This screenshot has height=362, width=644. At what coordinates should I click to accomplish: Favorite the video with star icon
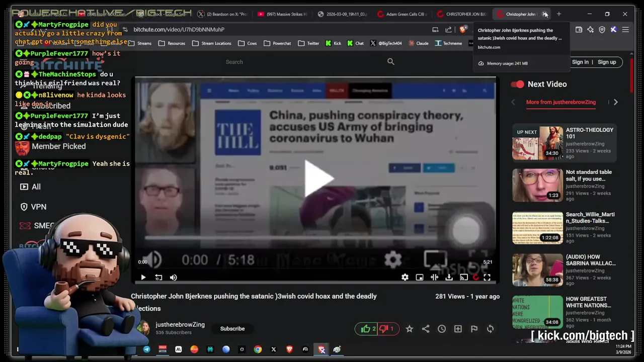(x=410, y=329)
